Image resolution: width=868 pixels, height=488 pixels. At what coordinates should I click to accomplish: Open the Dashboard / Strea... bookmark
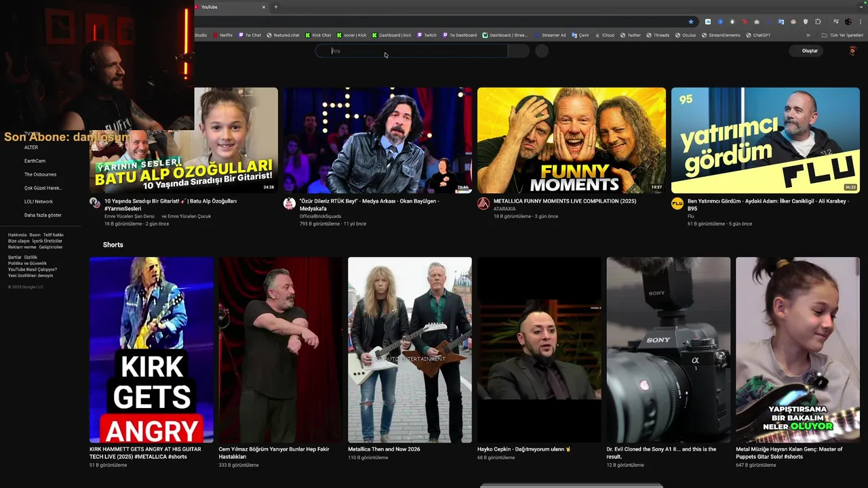tap(505, 35)
